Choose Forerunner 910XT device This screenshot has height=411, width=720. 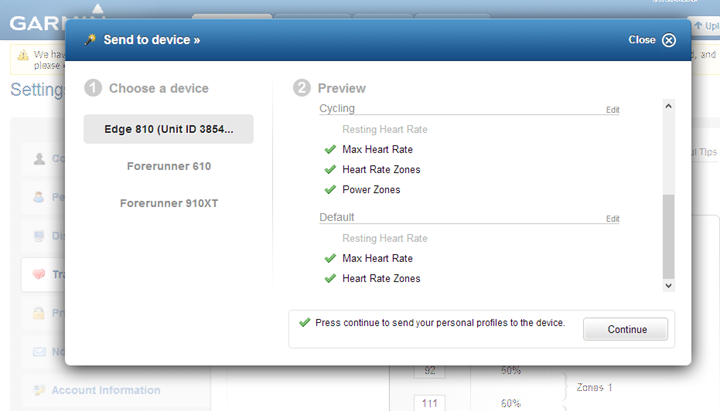(169, 203)
